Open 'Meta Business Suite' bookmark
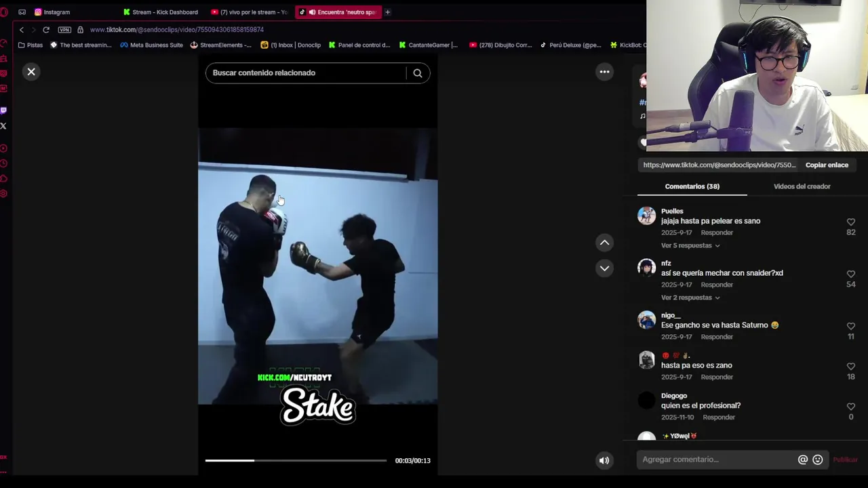 [151, 45]
